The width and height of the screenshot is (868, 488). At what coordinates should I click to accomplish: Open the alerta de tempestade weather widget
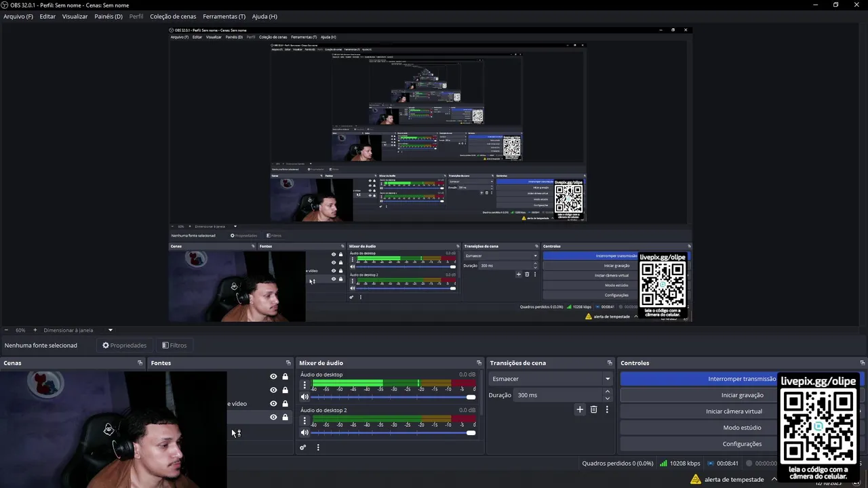tap(727, 479)
